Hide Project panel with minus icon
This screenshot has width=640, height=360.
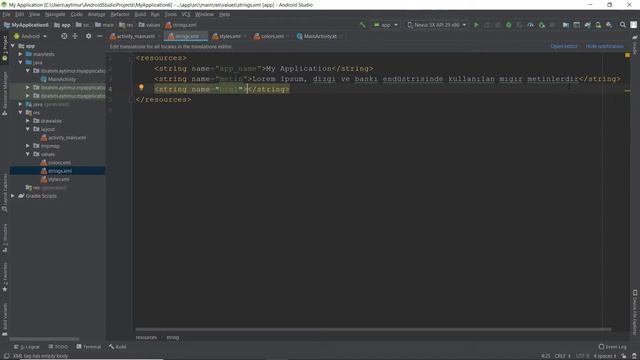[x=99, y=36]
